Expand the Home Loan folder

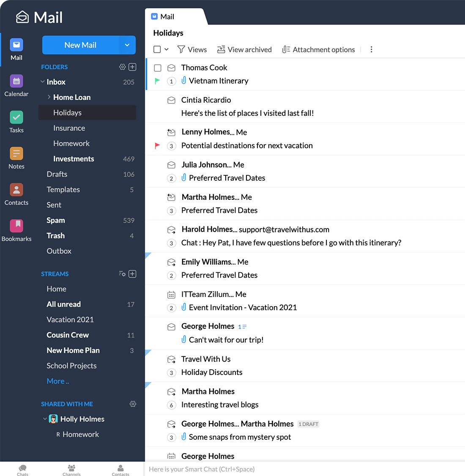[49, 97]
